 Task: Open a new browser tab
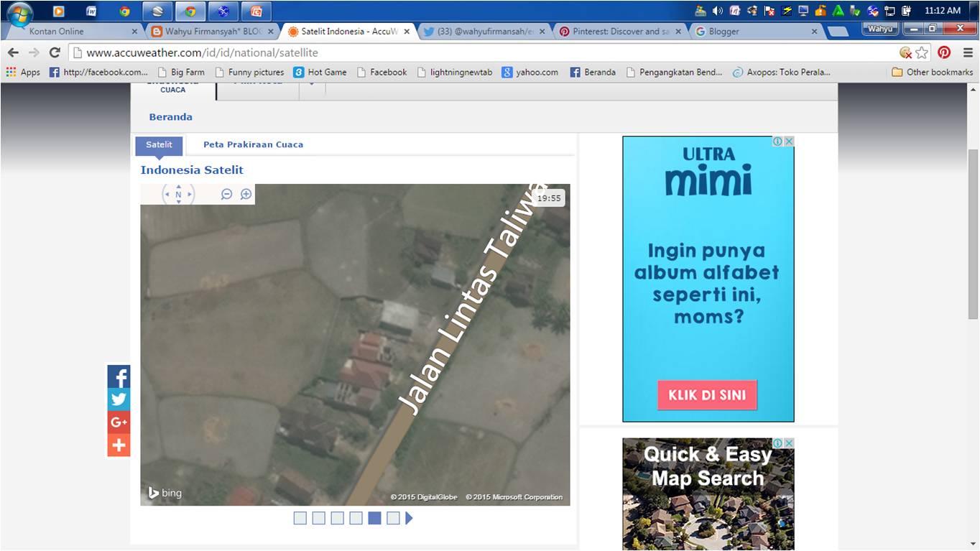pos(837,32)
